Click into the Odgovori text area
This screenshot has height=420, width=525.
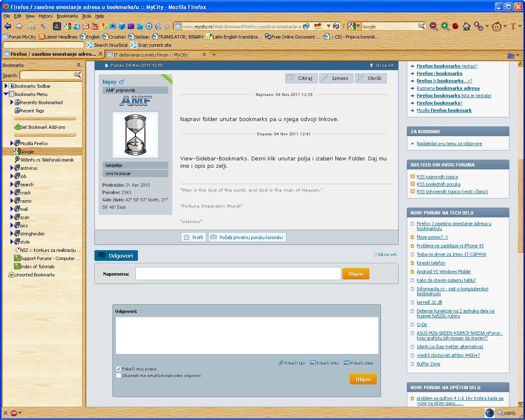(x=247, y=336)
